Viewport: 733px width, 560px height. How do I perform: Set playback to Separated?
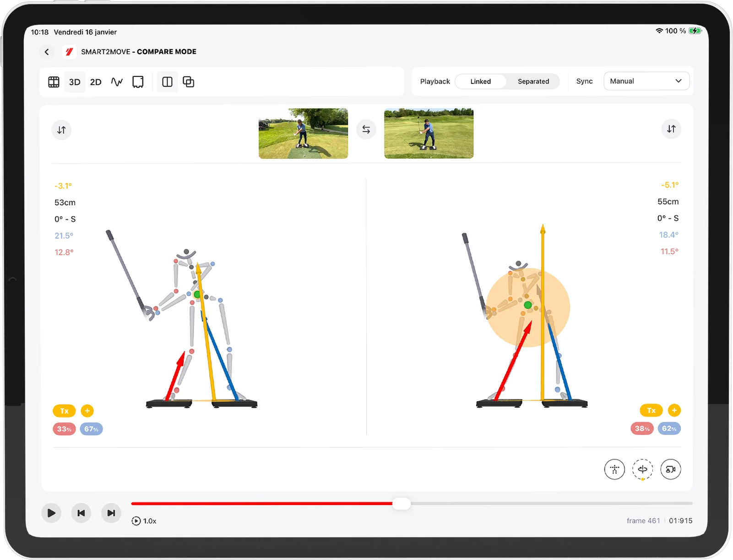pos(533,81)
